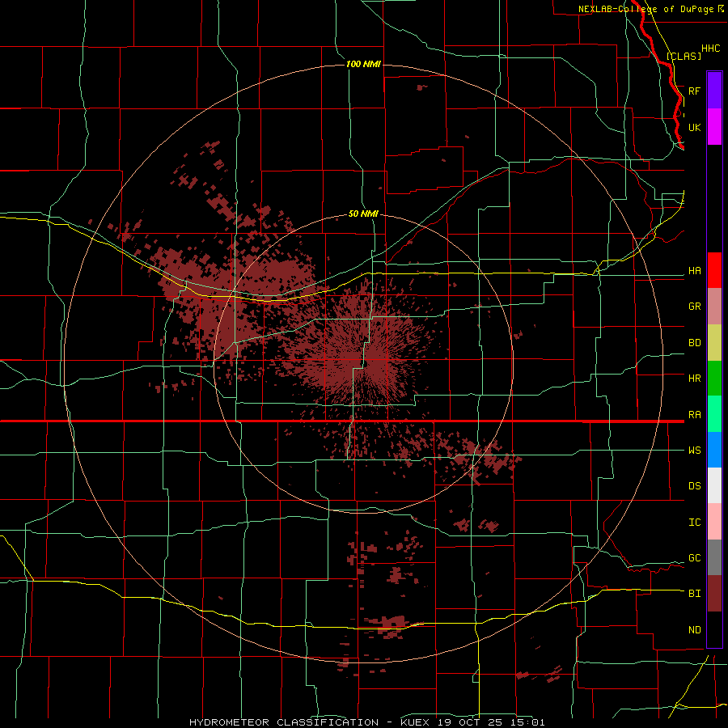Image resolution: width=728 pixels, height=728 pixels.
Task: Click the RA light green swatch
Action: click(x=714, y=414)
